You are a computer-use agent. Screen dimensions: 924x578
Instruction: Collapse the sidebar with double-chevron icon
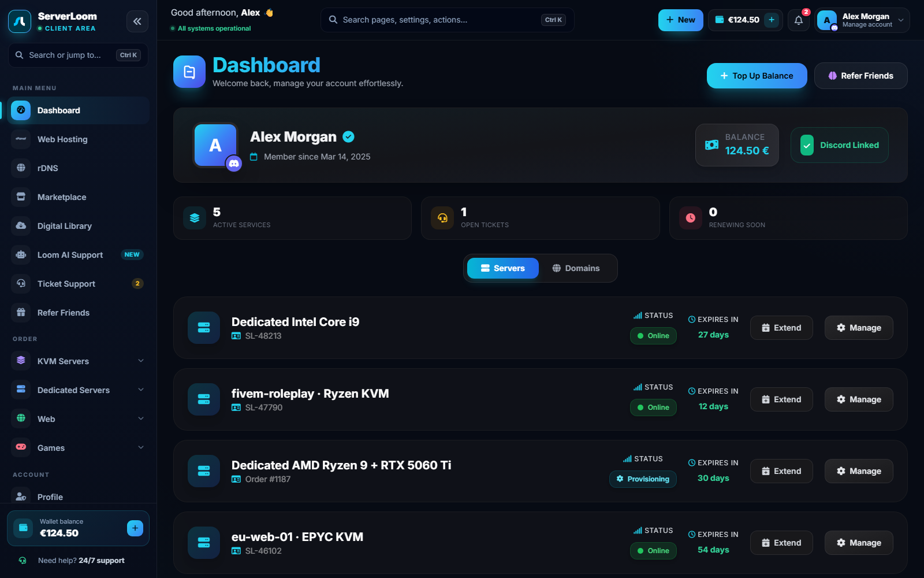[137, 21]
